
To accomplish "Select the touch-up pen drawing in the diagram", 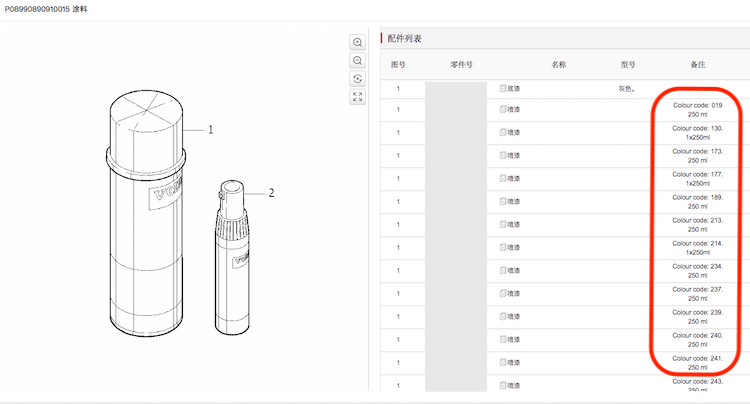I will 232,257.
